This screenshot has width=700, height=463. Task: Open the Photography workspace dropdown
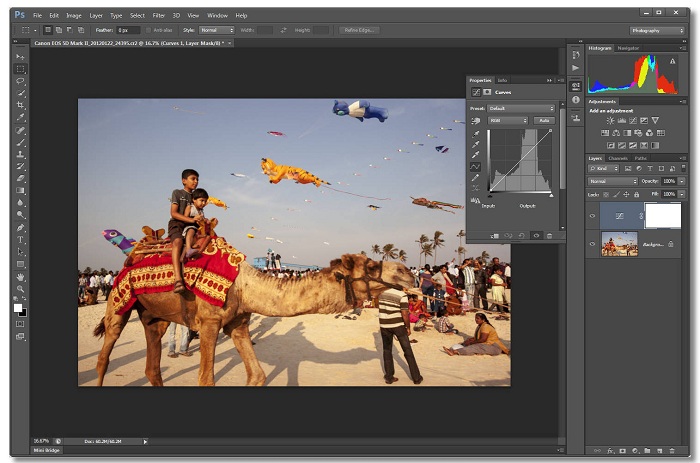coord(657,30)
